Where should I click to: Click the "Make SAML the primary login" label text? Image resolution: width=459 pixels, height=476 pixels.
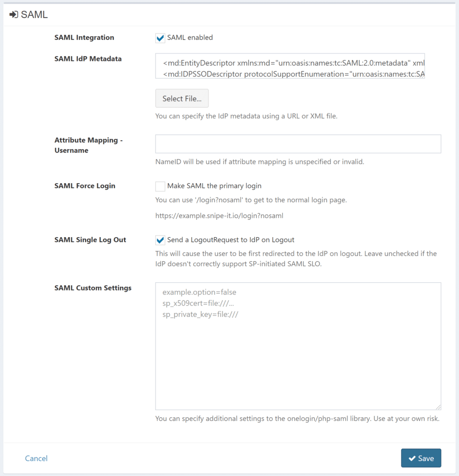tap(214, 186)
